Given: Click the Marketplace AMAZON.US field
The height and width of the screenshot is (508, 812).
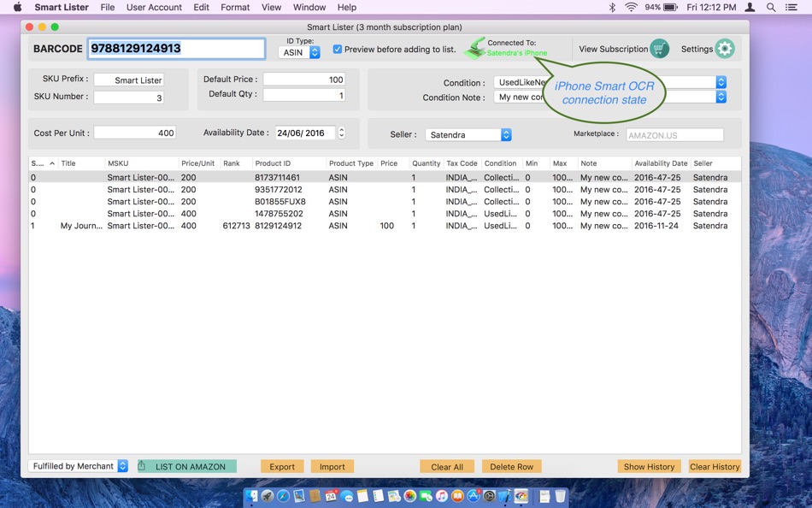Looking at the screenshot, I should click(674, 135).
